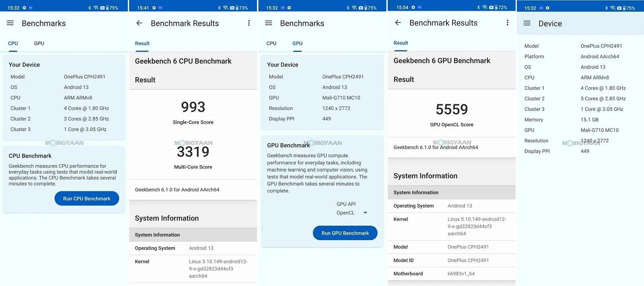Tap the 993 single-core score value
Screen dimensions: 644x286
coord(193,107)
